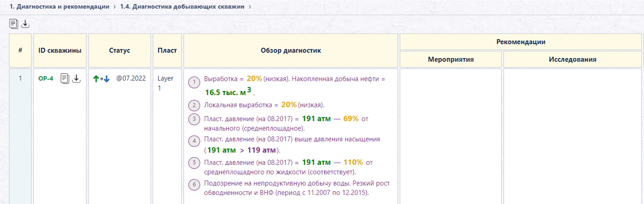Viewport: 644px width, 204px height.
Task: Click the 'Рекомендации' group header
Action: (520, 42)
